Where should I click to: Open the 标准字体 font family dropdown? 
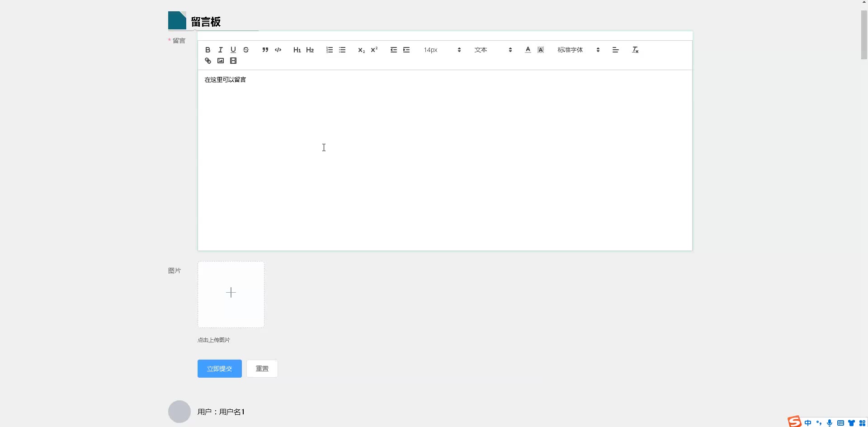point(578,50)
